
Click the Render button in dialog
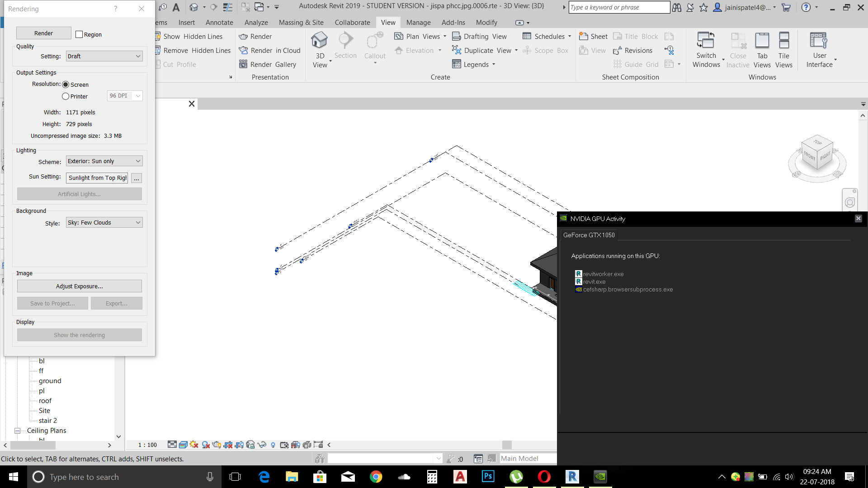pyautogui.click(x=43, y=33)
